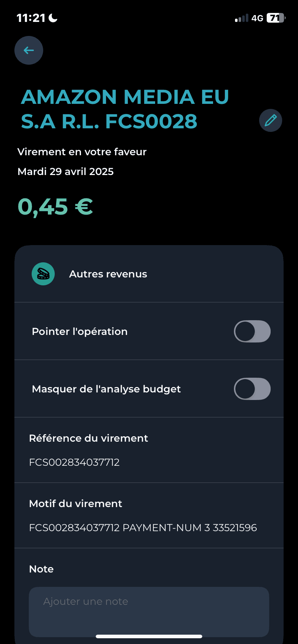This screenshot has width=298, height=644.
Task: Check the cellular signal bars icon
Action: [241, 18]
